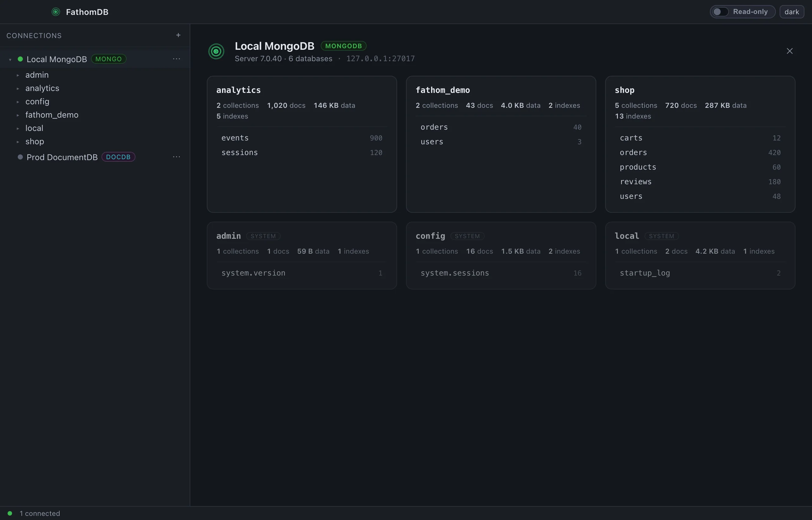Click the MONGODB badge in panel header
The image size is (812, 520).
[343, 46]
